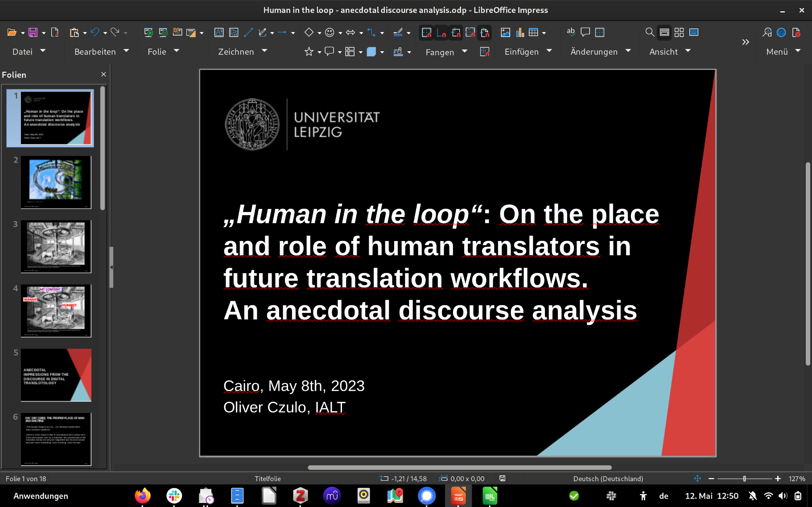Screen dimensions: 812x507
Task: Start slideshow from first slide
Action: (148, 33)
